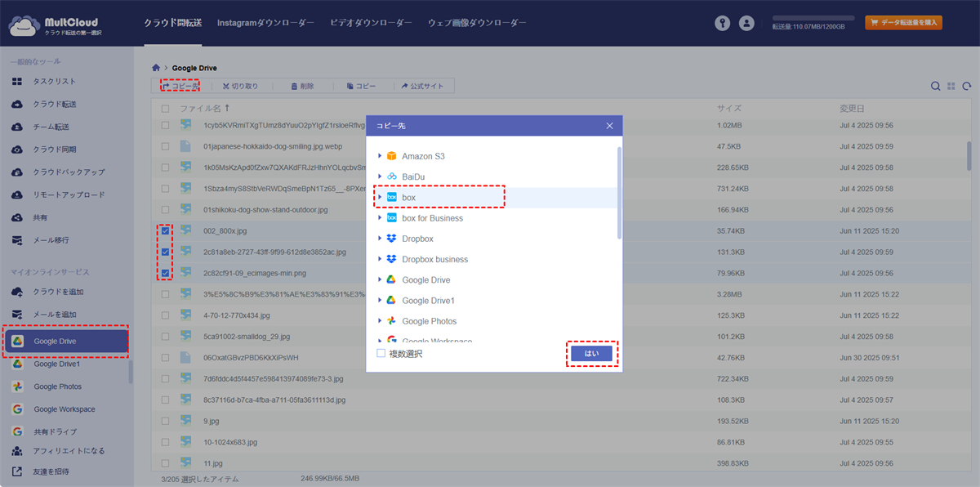The height and width of the screenshot is (487, 980).
Task: Expand the Google Drive1 tree arrow
Action: [380, 301]
